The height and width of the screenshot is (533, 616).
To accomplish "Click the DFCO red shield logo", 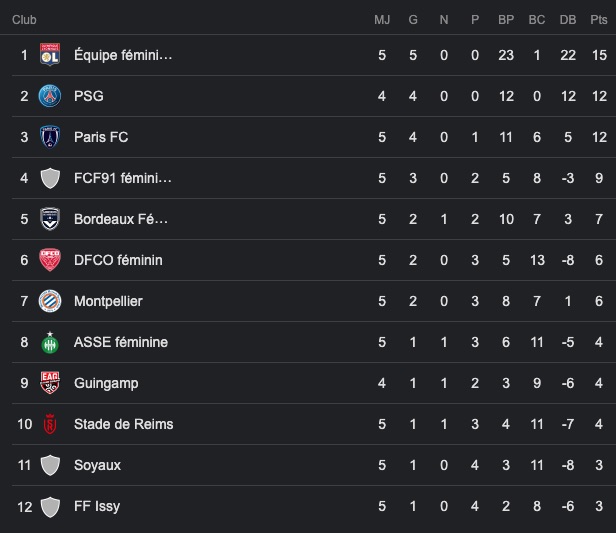I will pyautogui.click(x=50, y=260).
